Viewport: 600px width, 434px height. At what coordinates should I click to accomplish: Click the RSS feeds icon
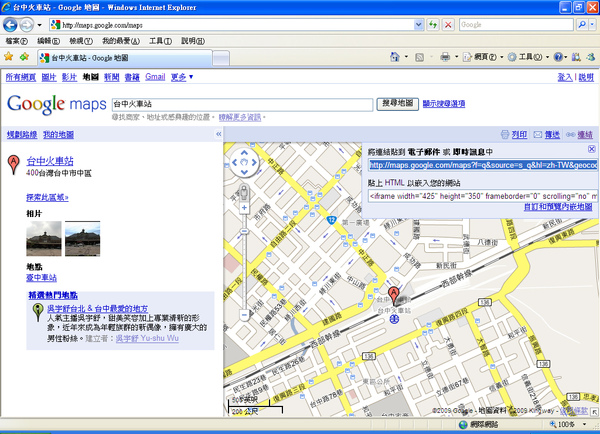(419, 57)
